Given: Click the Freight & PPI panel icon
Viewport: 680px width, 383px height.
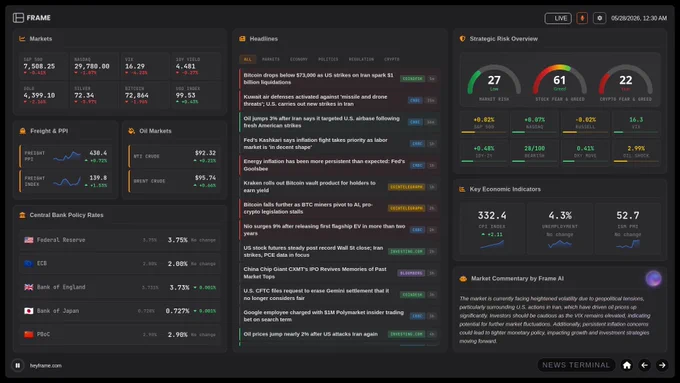Looking at the screenshot, I should pos(23,131).
